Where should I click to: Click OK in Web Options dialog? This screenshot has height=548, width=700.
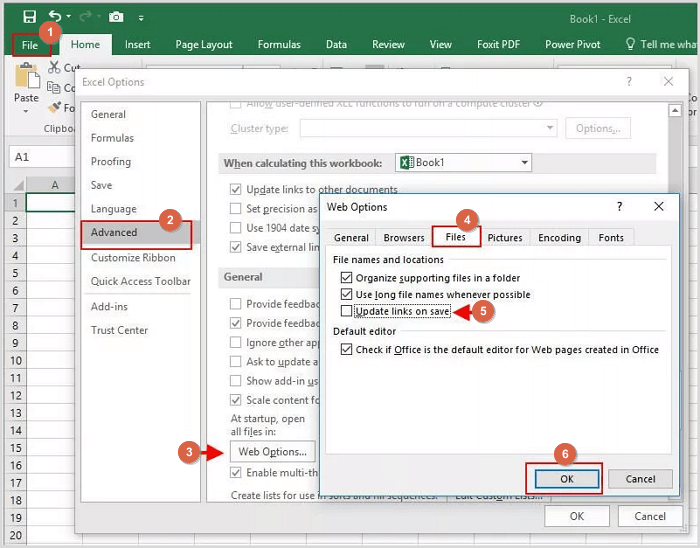coord(564,479)
